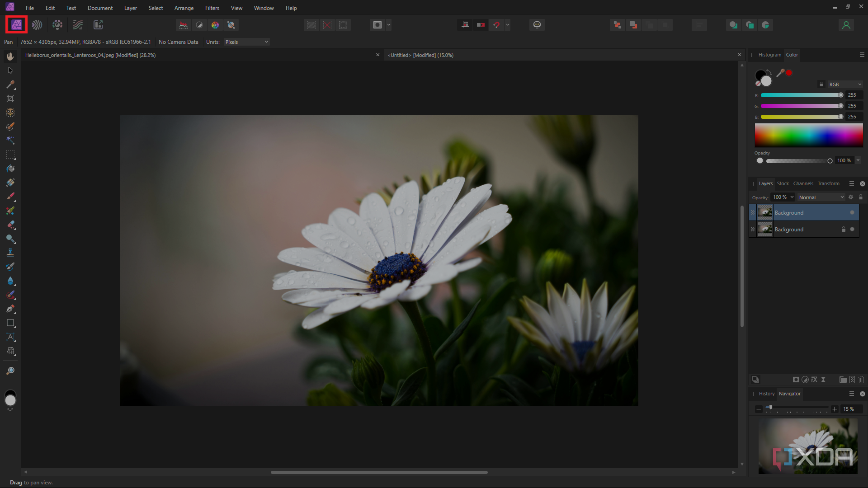This screenshot has width=868, height=488.
Task: Hide the selected top Background layer
Action: tap(852, 212)
